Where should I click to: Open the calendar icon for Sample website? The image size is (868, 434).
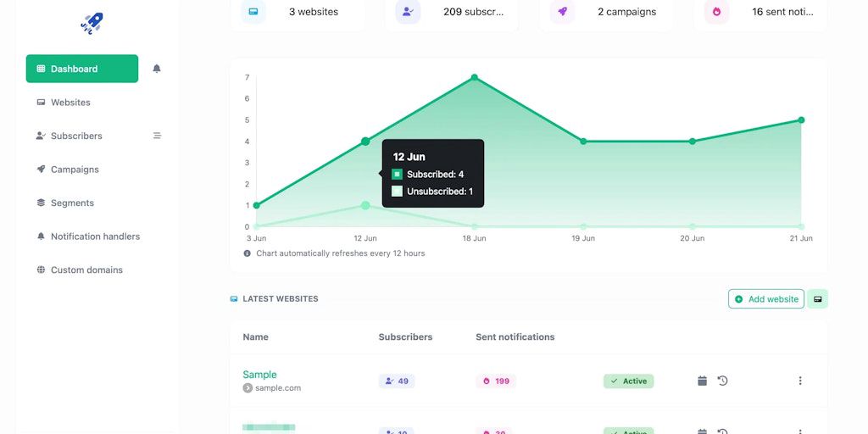[702, 381]
